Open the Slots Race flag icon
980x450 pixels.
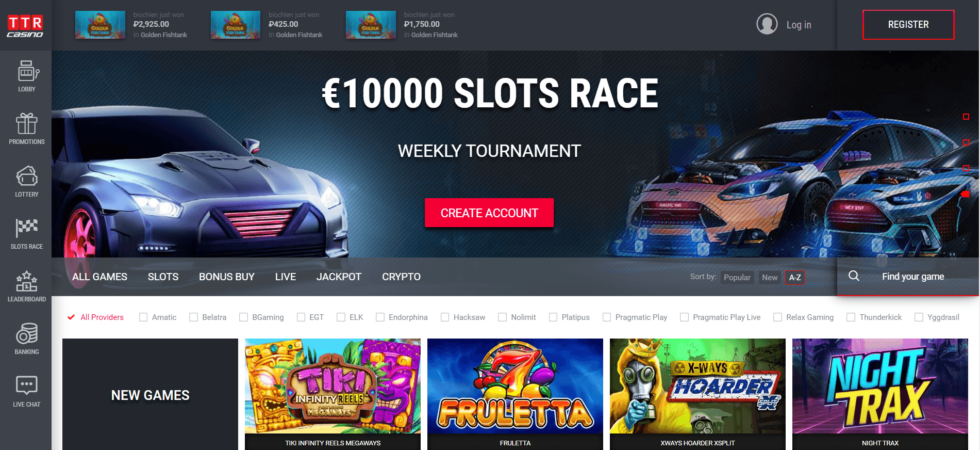pyautogui.click(x=27, y=228)
